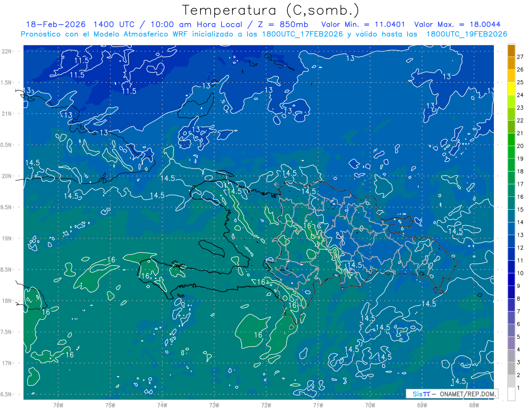
Task: Click the title "Temperatura (C,somb.)"
Action: 270,10
